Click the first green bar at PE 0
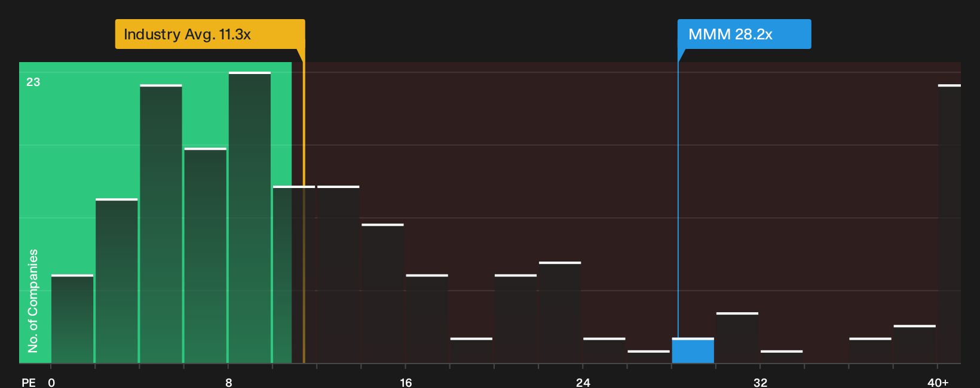980x388 pixels. [x=72, y=319]
